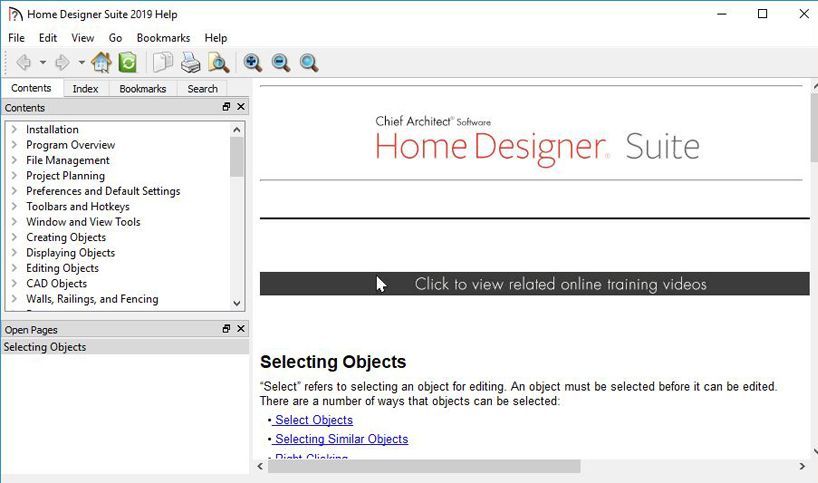The image size is (818, 483).
Task: Expand the Installation topic
Action: pos(14,129)
